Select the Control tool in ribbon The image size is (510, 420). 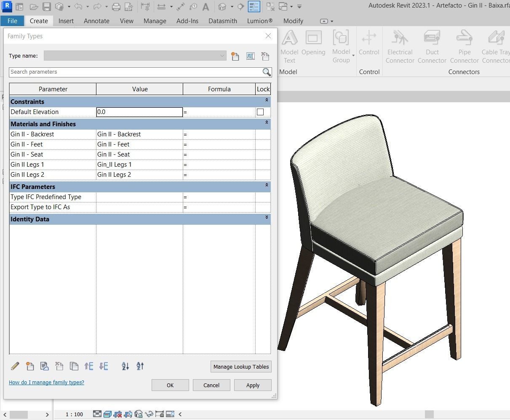pos(369,43)
